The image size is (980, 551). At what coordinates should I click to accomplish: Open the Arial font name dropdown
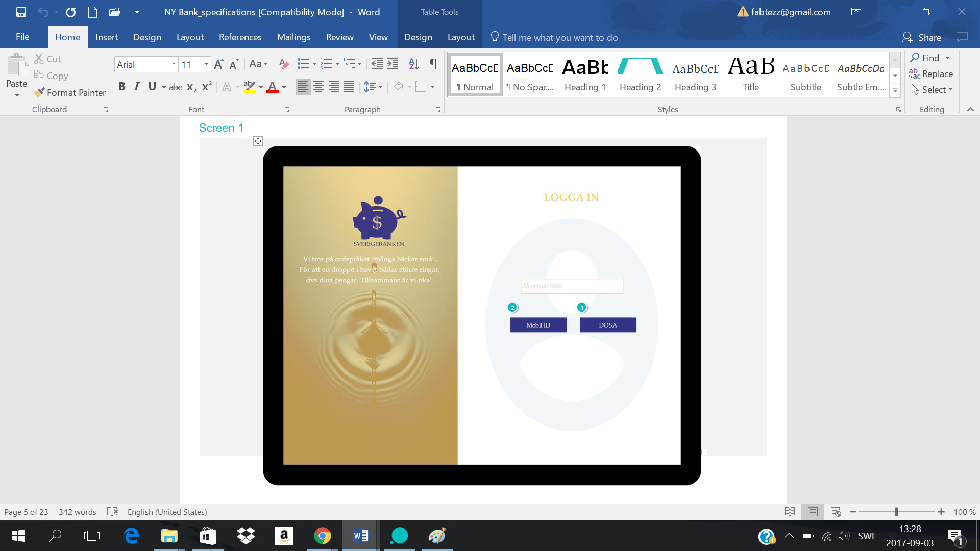174,64
